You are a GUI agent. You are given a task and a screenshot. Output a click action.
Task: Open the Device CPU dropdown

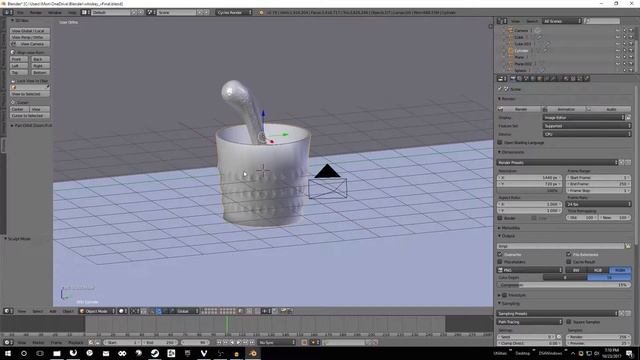tap(587, 134)
